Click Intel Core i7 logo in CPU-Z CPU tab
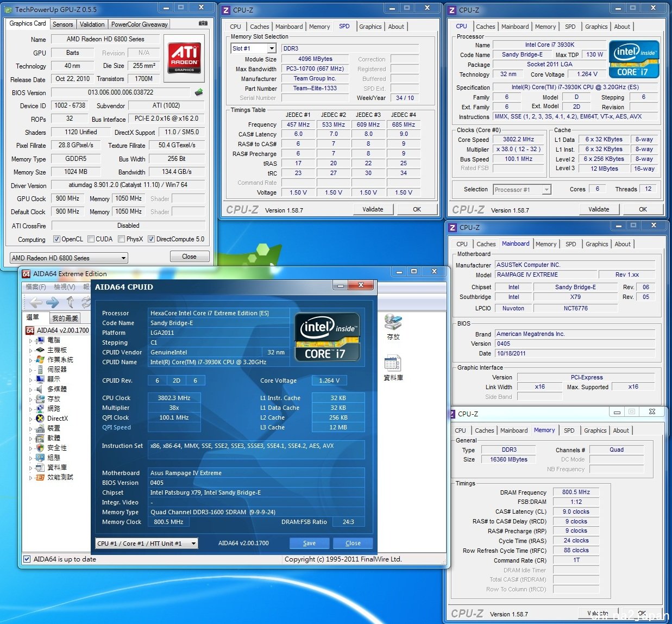Image resolution: width=672 pixels, height=624 pixels. 634,59
